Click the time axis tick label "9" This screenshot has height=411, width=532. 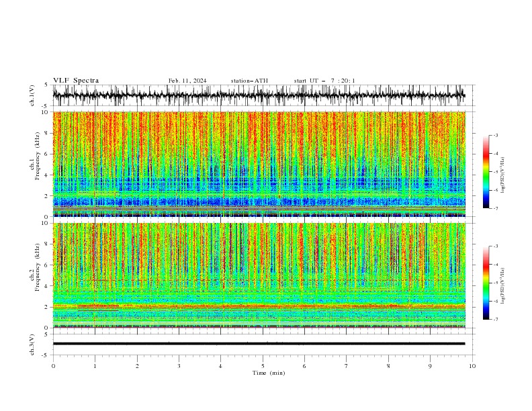point(430,366)
